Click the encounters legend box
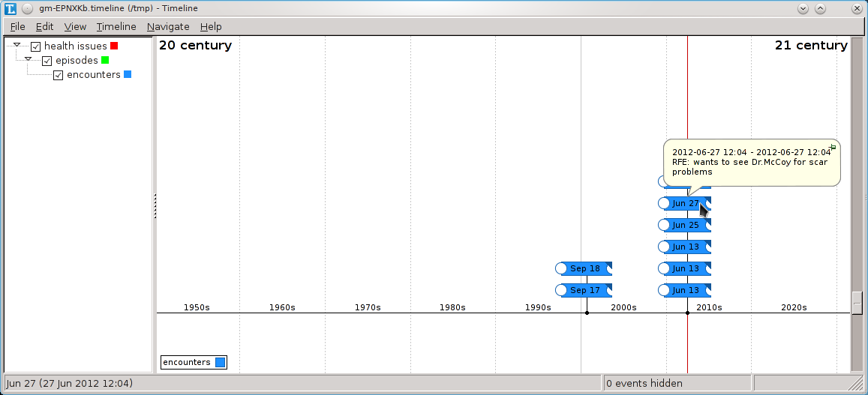 [194, 362]
